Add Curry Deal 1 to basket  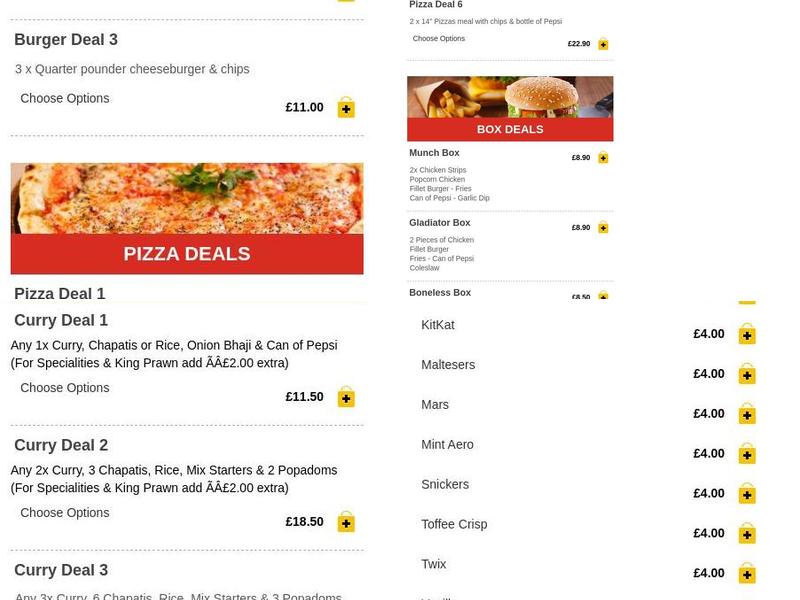pyautogui.click(x=346, y=397)
